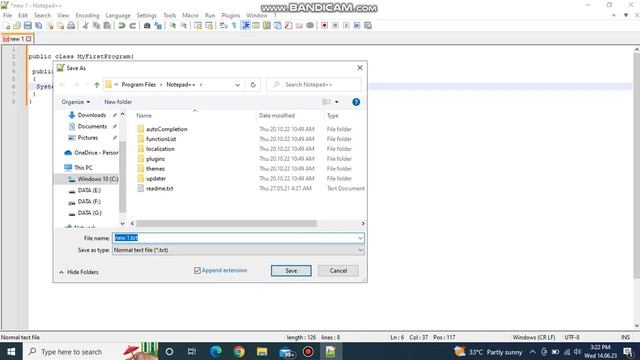Click Replace icon in Notepad++ toolbar

(158, 26)
